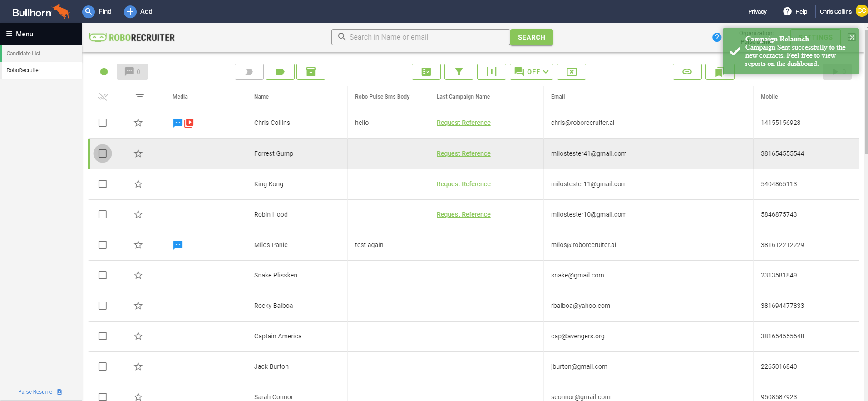Open Milos Panic blue chat media icon
The height and width of the screenshot is (401, 868).
(x=178, y=245)
